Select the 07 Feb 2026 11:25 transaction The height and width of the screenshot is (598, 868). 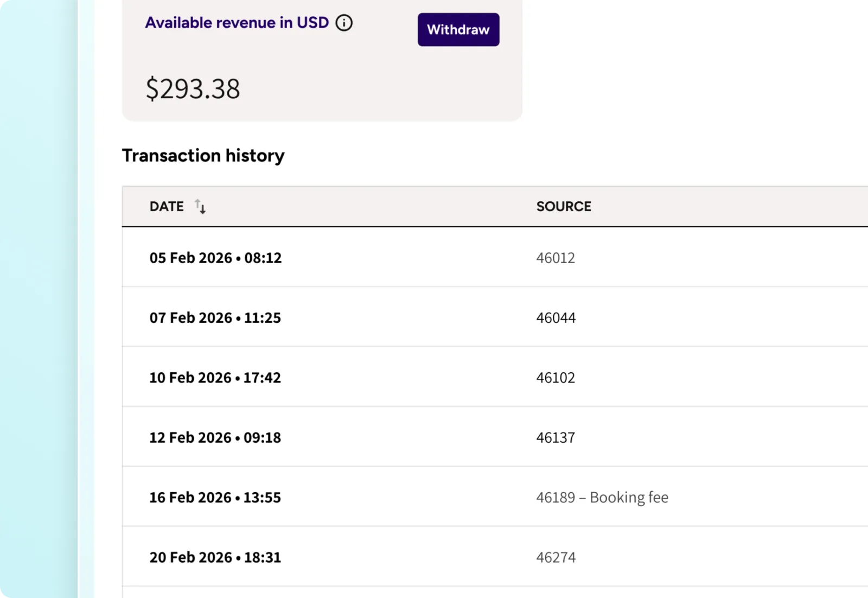(215, 317)
